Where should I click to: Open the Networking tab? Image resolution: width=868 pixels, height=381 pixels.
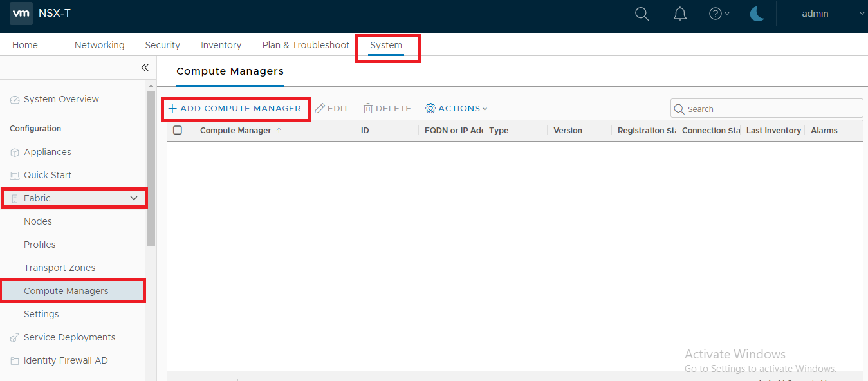[x=100, y=45]
